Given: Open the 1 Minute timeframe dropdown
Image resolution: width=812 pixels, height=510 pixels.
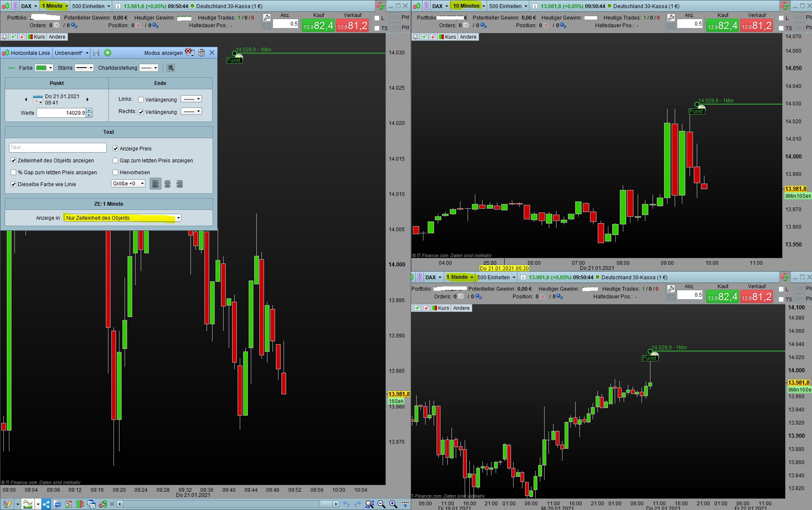Looking at the screenshot, I should coord(55,6).
